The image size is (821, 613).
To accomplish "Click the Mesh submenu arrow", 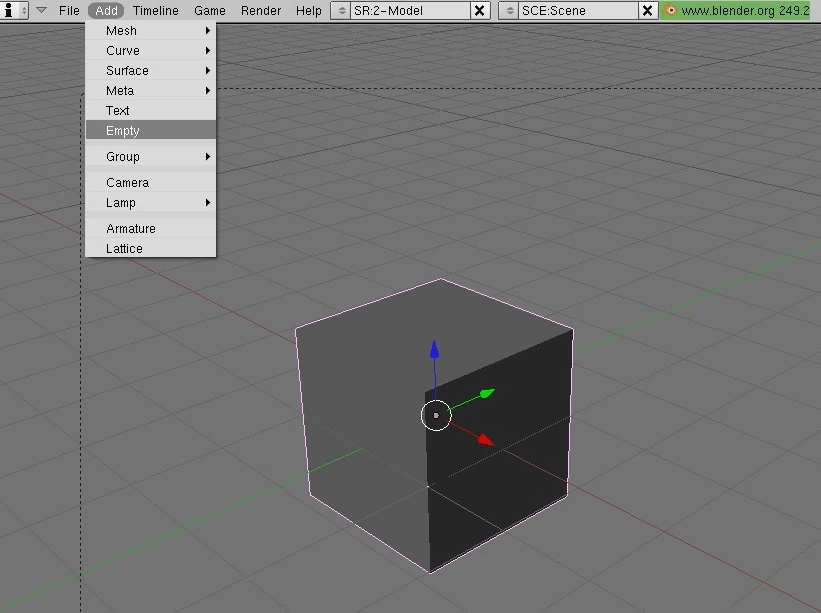I will pos(208,30).
